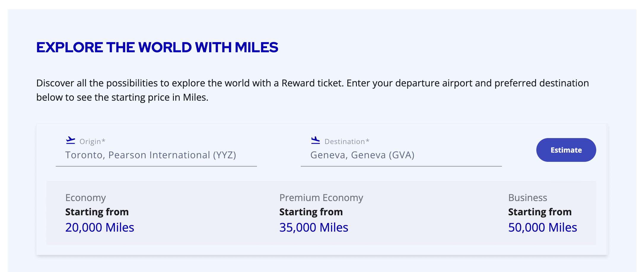This screenshot has width=644, height=272.
Task: Click the takeoff plane icon beside Origin
Action: pos(71,140)
